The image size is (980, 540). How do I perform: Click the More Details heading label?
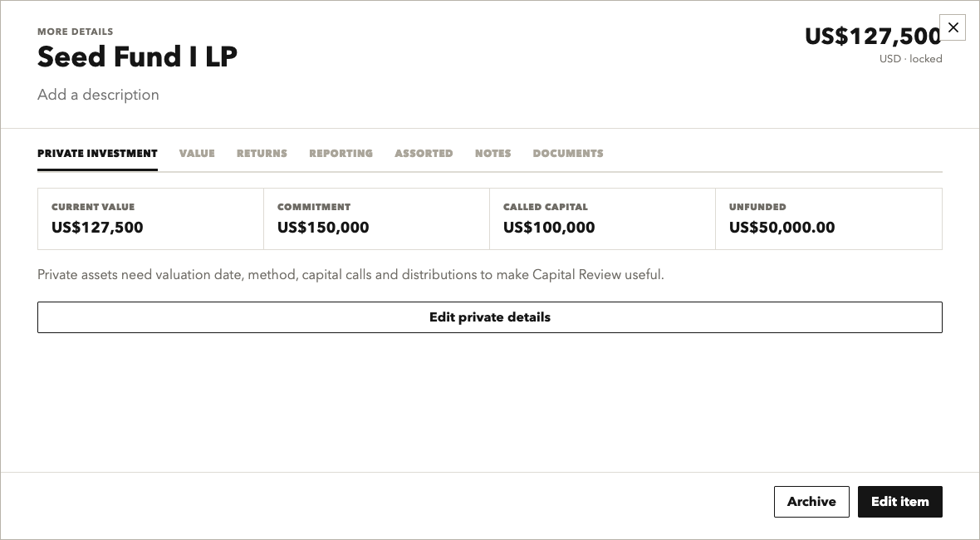point(75,32)
